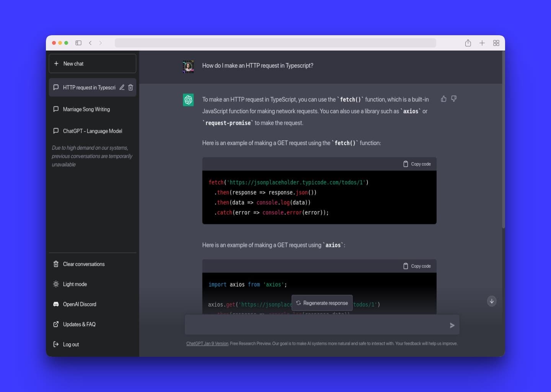
Task: Click Clear conversations in sidebar
Action: [x=92, y=264]
